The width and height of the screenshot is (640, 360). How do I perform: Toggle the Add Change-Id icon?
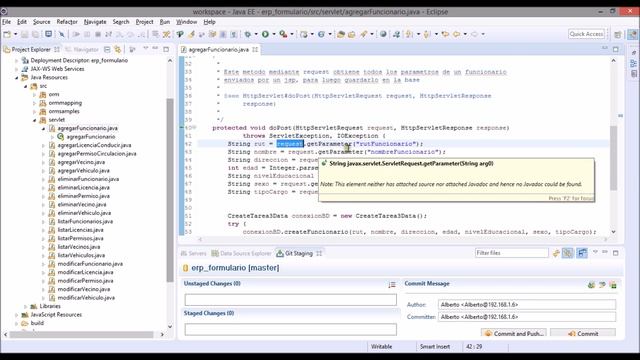(613, 284)
